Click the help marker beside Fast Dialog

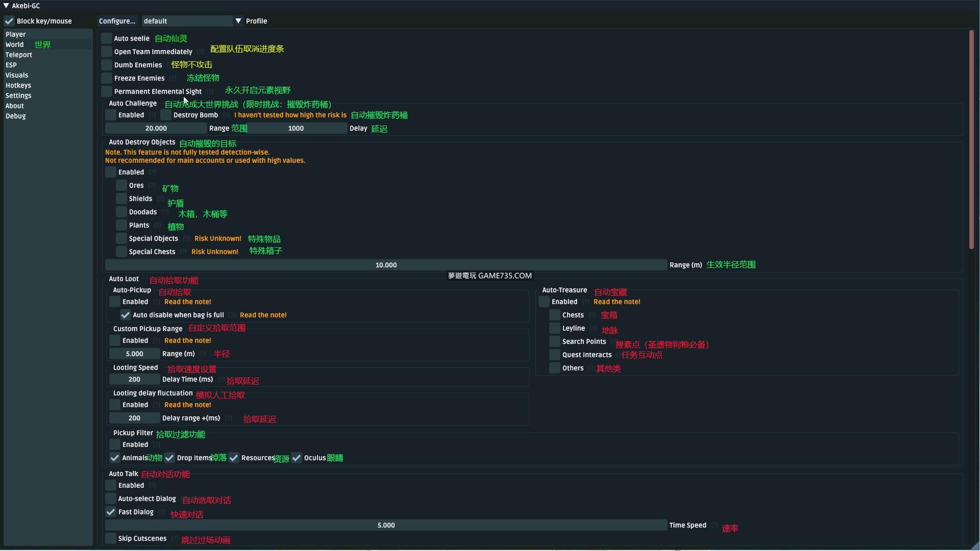coord(161,512)
